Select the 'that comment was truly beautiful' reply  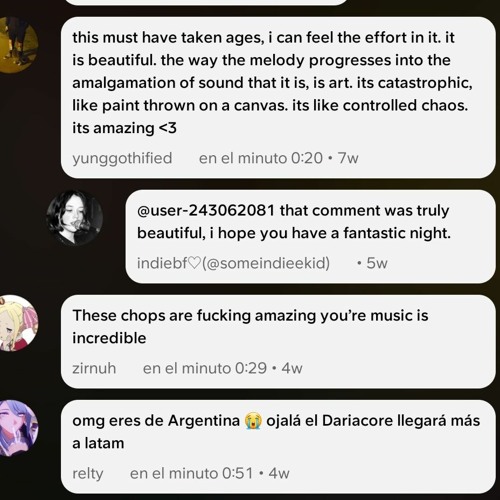point(310,237)
